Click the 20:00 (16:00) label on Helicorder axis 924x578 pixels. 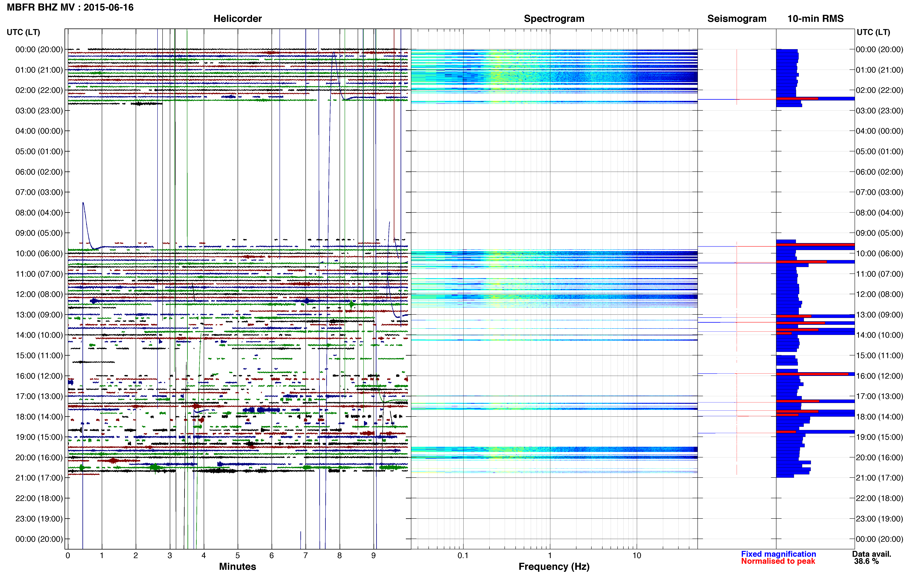pyautogui.click(x=39, y=458)
